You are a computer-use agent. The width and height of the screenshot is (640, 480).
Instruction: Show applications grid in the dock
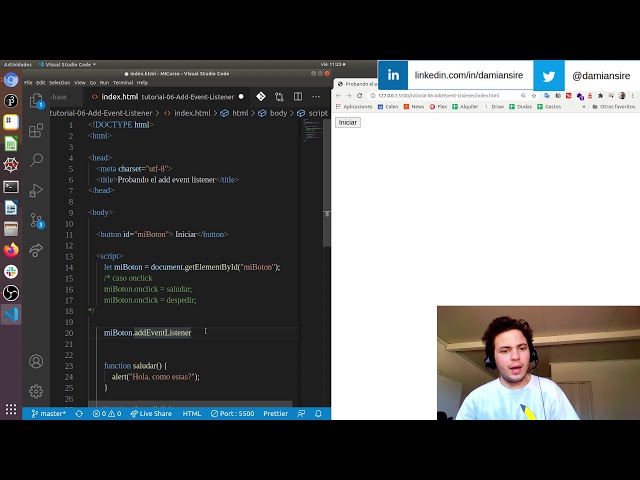point(11,409)
